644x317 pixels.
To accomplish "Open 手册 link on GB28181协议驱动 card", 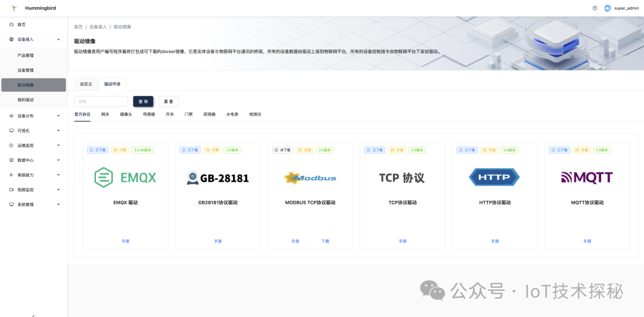I will 218,241.
